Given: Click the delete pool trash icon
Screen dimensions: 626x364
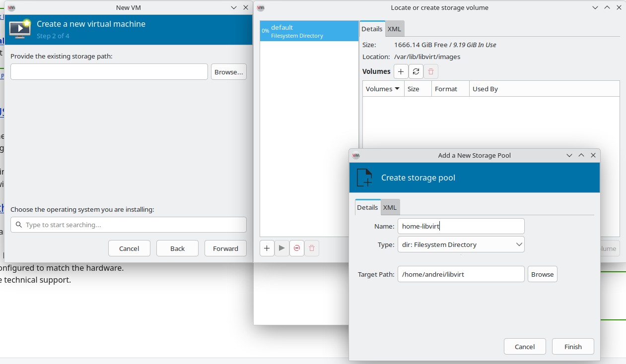Looking at the screenshot, I should [312, 248].
